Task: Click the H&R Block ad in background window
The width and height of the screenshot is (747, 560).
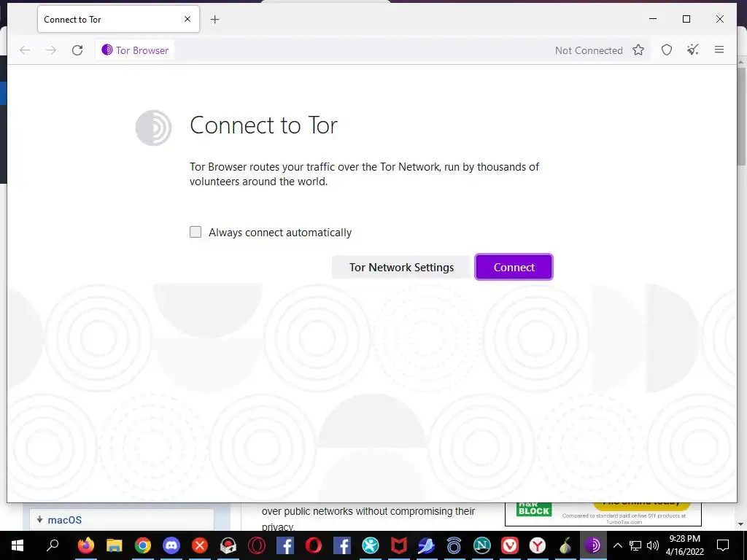Action: (x=603, y=514)
